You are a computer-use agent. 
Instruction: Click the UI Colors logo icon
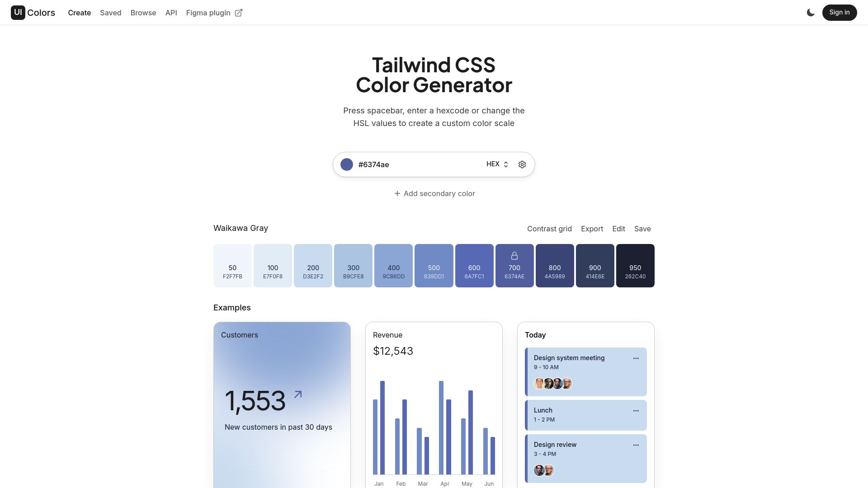pyautogui.click(x=17, y=13)
